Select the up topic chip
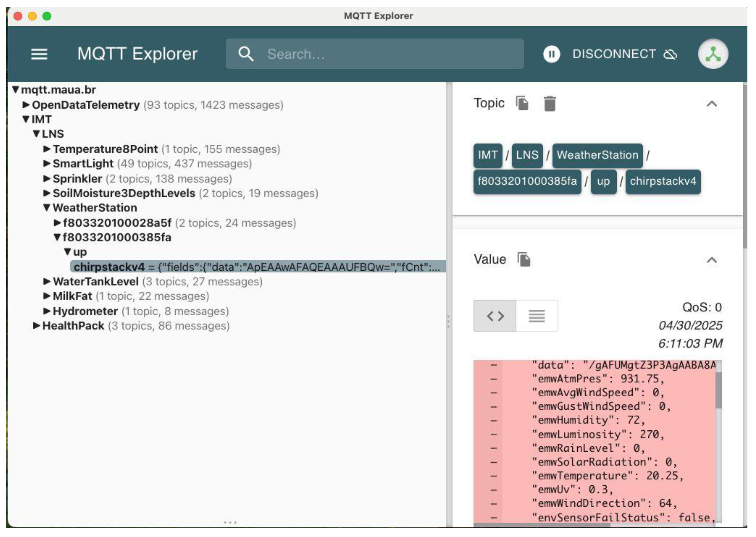756x537 pixels. pyautogui.click(x=604, y=182)
